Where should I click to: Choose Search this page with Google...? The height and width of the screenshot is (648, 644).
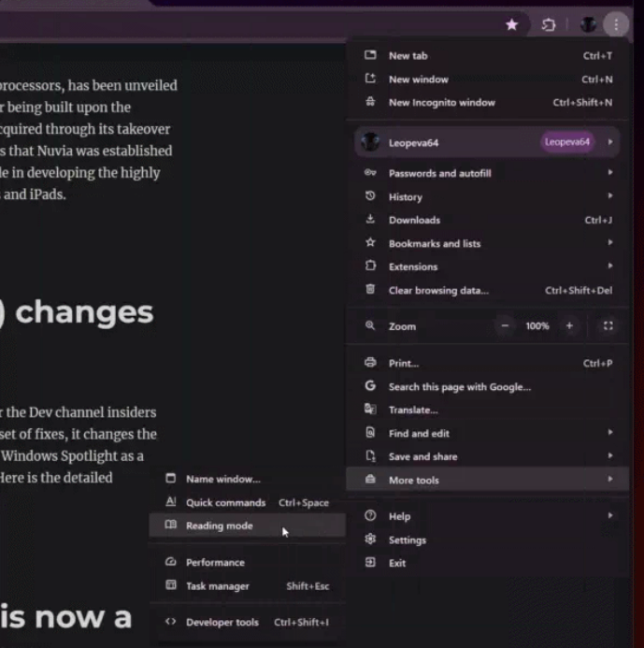coord(488,387)
